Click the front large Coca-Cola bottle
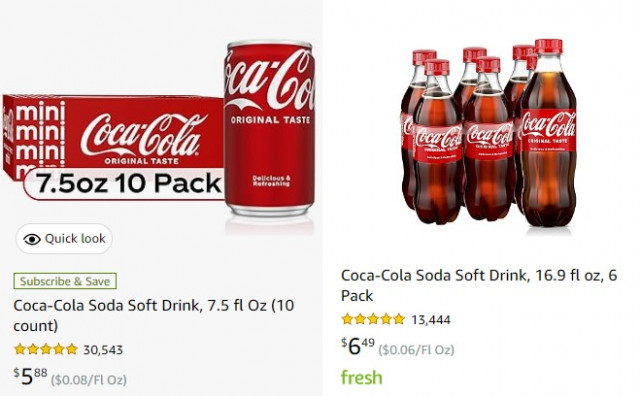The width and height of the screenshot is (640, 396). pyautogui.click(x=548, y=133)
